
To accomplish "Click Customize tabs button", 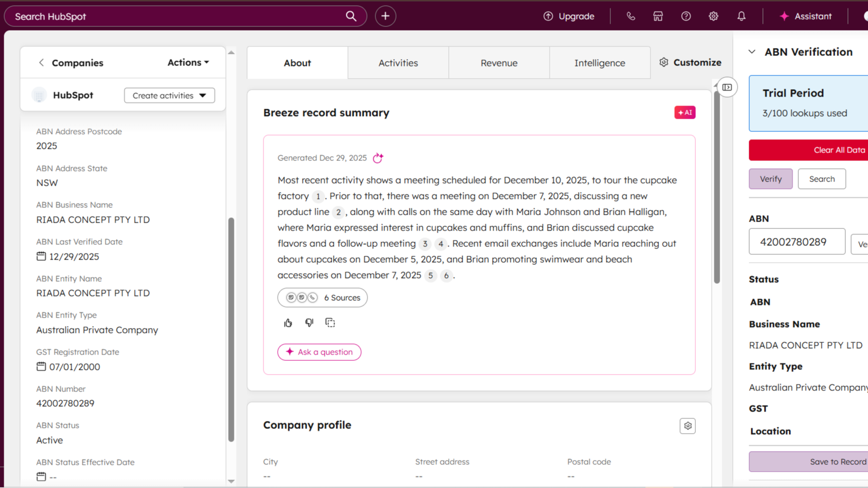I will point(690,62).
